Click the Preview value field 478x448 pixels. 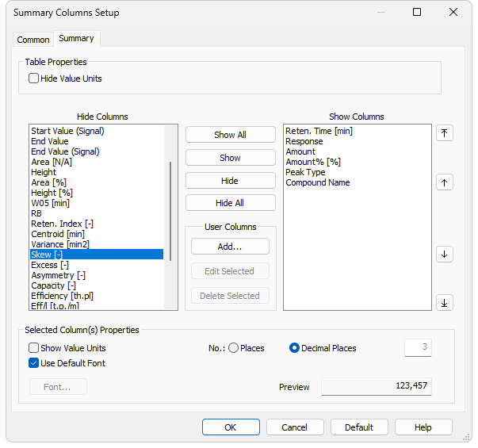[x=377, y=386]
